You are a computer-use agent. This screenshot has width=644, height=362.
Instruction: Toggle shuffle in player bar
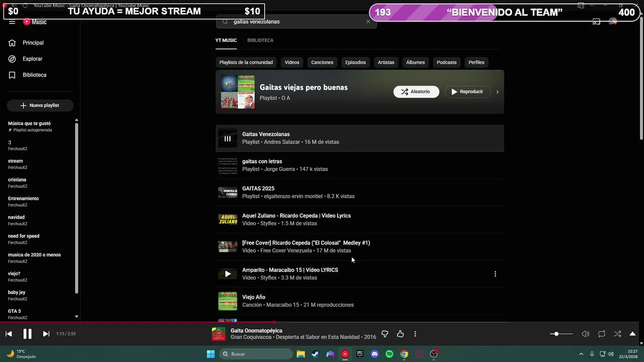point(617,334)
